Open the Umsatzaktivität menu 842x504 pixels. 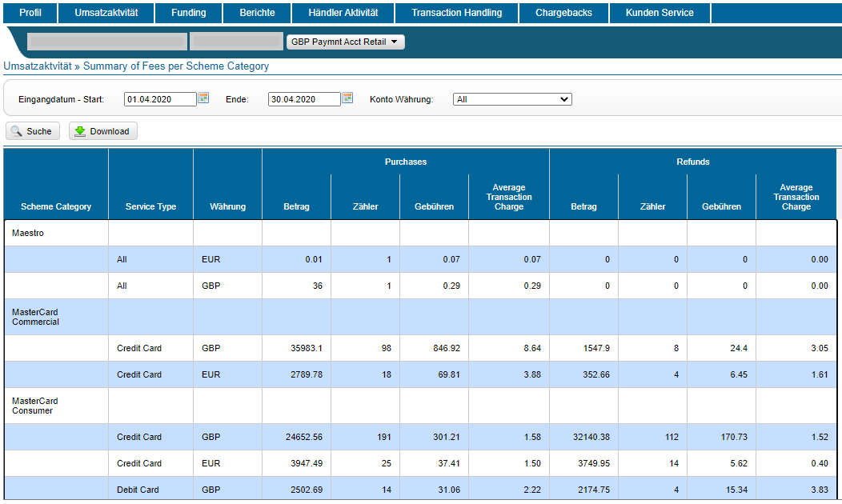click(106, 13)
